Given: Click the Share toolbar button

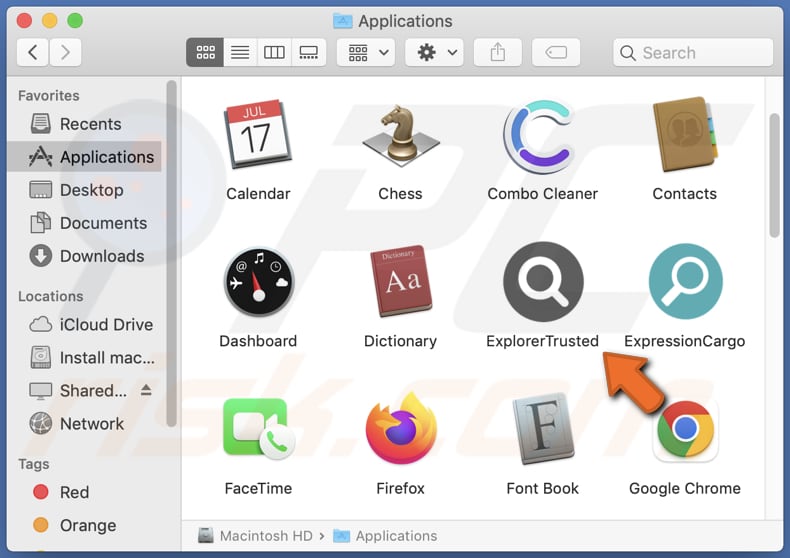Looking at the screenshot, I should point(498,52).
